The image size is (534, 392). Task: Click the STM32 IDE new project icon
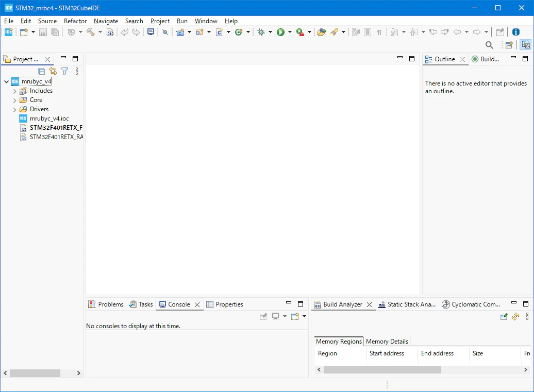(x=9, y=32)
